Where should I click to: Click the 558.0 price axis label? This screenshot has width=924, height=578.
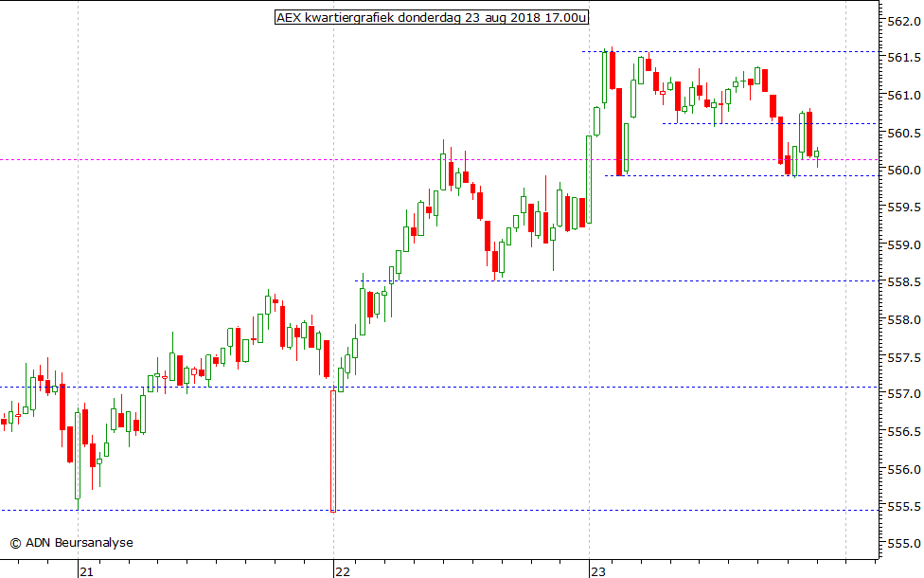tap(903, 319)
